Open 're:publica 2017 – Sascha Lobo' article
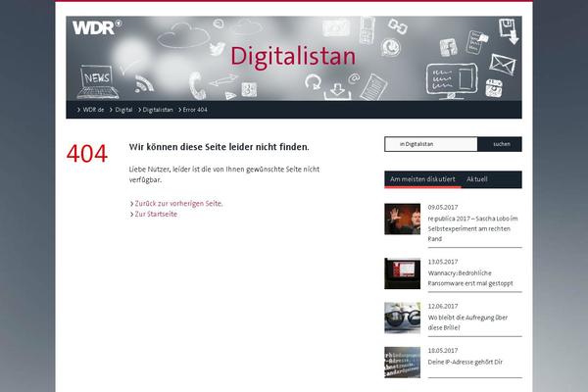Image resolution: width=588 pixels, height=392 pixels. [x=472, y=228]
